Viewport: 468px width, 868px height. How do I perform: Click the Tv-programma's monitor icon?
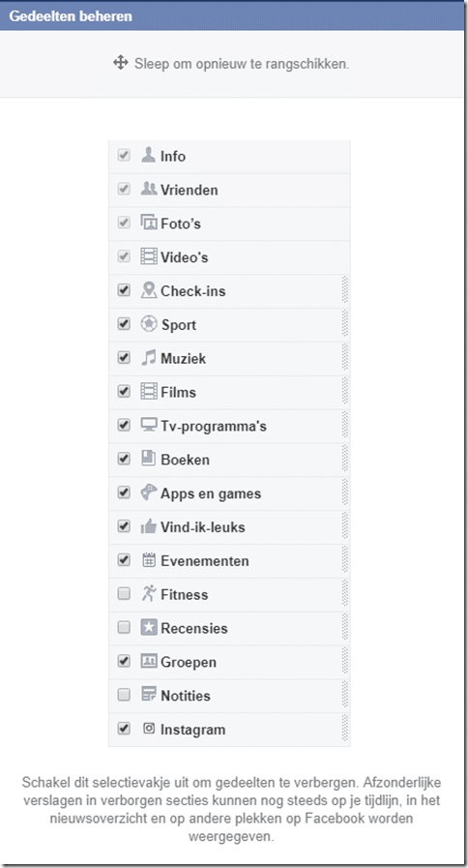tap(148, 425)
